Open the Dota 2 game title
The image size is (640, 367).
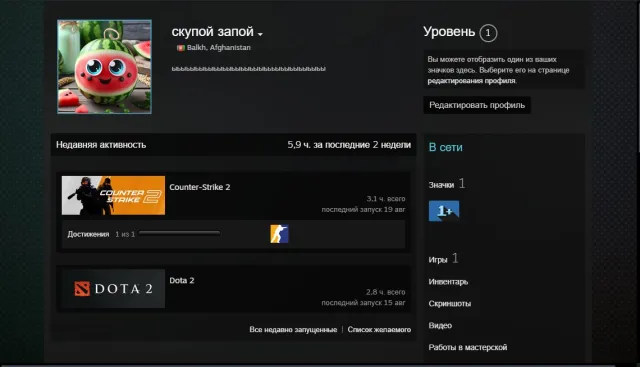click(182, 280)
